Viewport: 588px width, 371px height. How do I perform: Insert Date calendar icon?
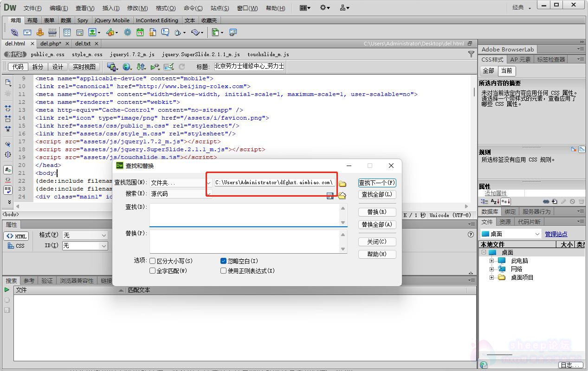[140, 32]
